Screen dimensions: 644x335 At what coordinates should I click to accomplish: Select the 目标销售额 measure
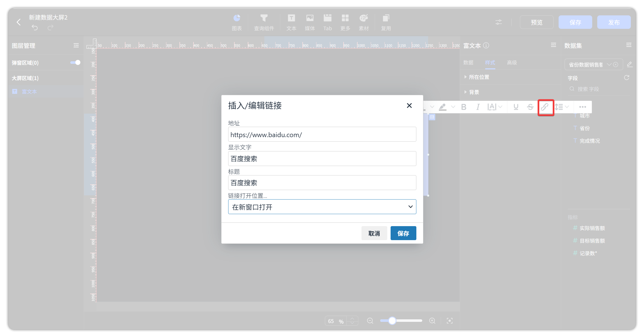(592, 241)
